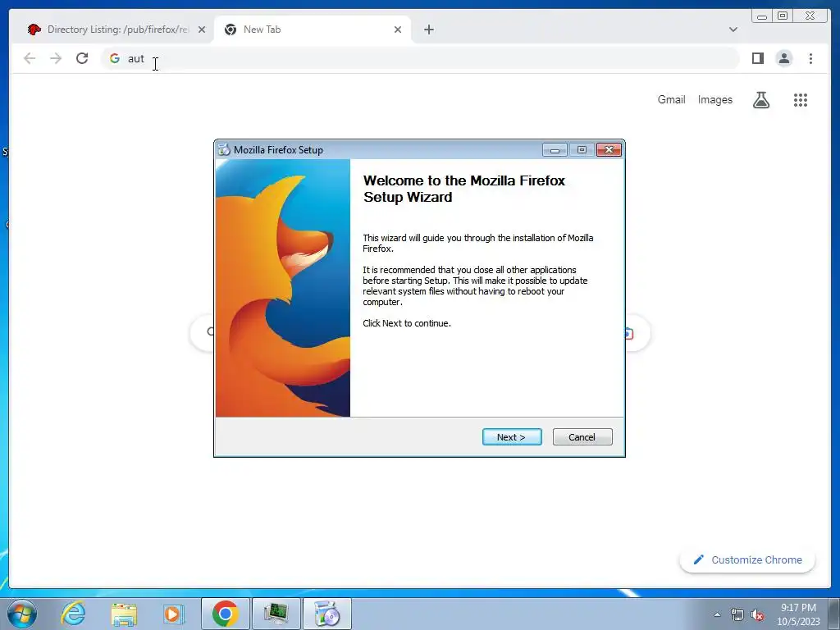840x630 pixels.
Task: Click the Firefox Setup title bar icon
Action: tap(223, 150)
